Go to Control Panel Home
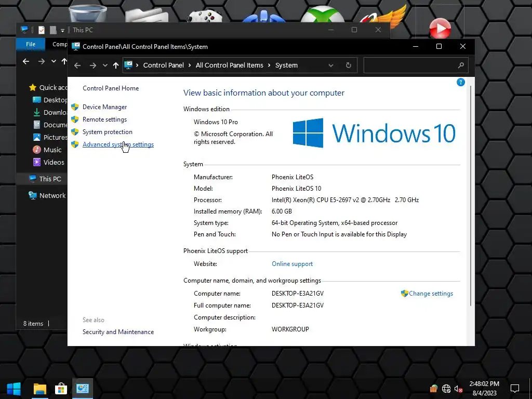Image resolution: width=532 pixels, height=399 pixels. (x=111, y=88)
